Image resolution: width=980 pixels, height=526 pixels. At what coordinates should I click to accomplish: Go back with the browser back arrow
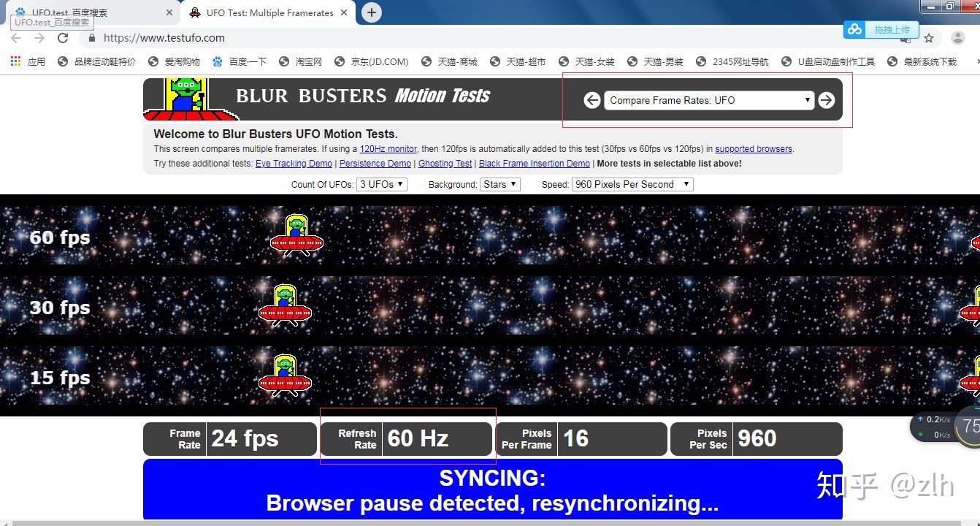16,38
